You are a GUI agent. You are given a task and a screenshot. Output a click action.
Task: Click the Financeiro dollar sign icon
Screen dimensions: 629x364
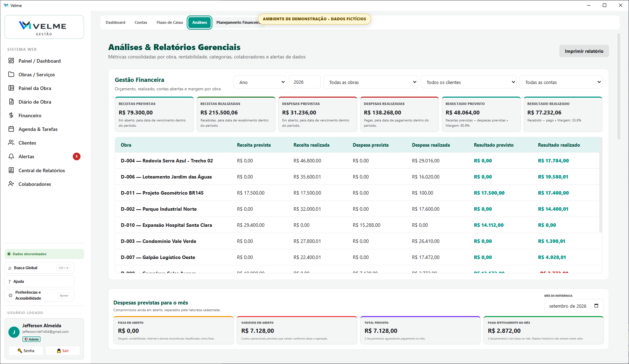[x=11, y=115]
